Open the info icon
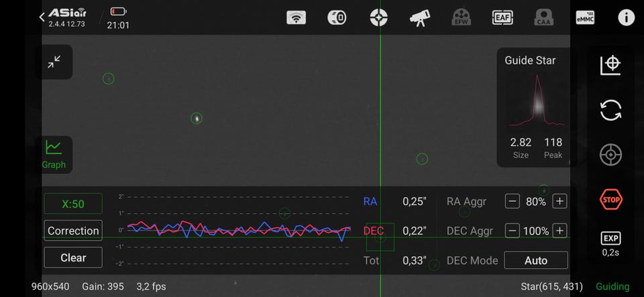The height and width of the screenshot is (297, 644). (x=627, y=17)
